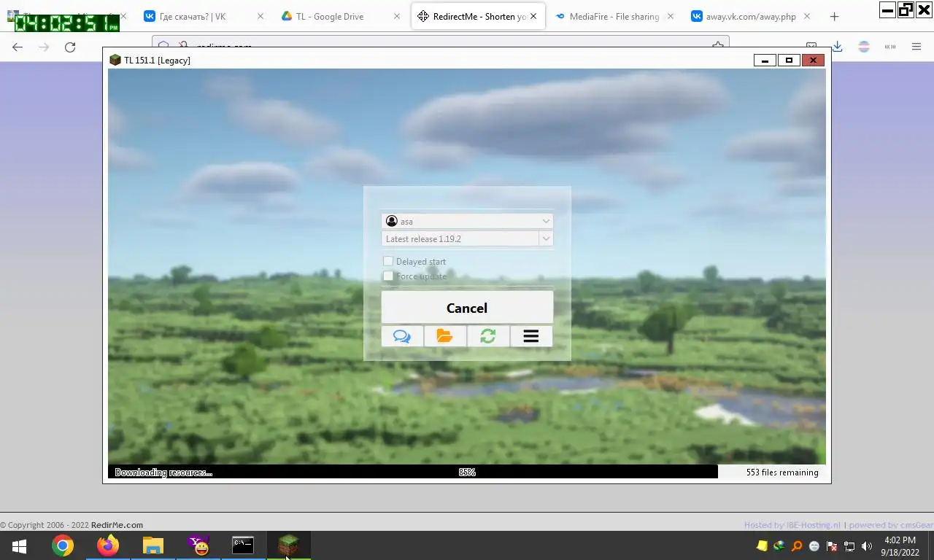Toggle the Force update checkbox
The image size is (934, 560).
388,276
